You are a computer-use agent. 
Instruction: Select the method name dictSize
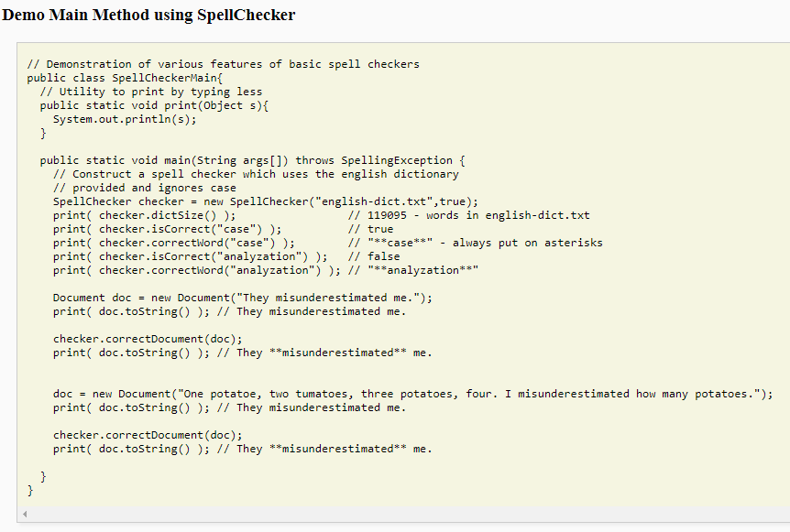178,214
